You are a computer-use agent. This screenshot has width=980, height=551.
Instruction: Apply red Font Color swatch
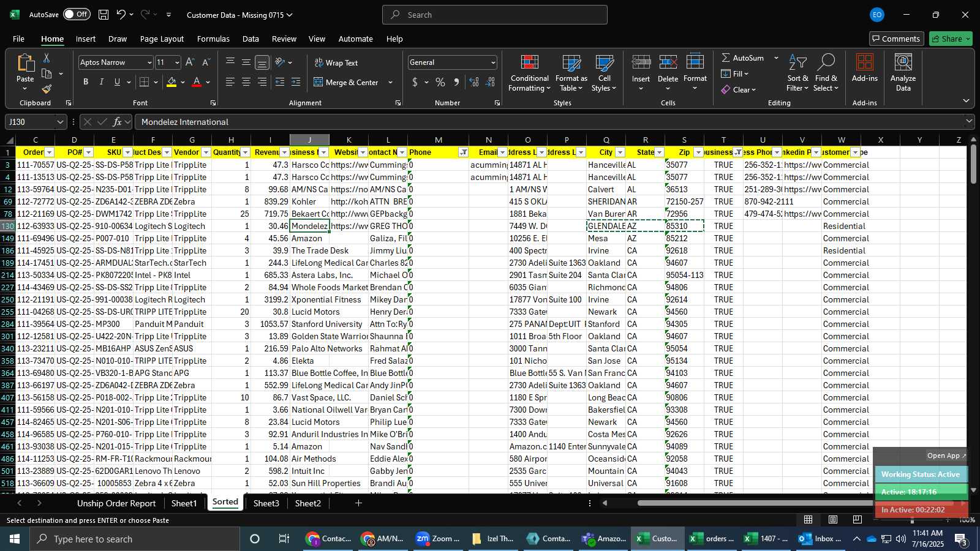point(197,82)
